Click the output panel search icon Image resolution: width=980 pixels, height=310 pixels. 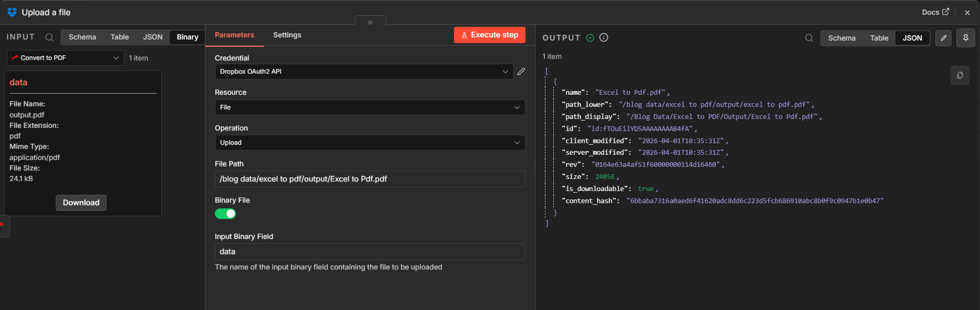tap(809, 38)
